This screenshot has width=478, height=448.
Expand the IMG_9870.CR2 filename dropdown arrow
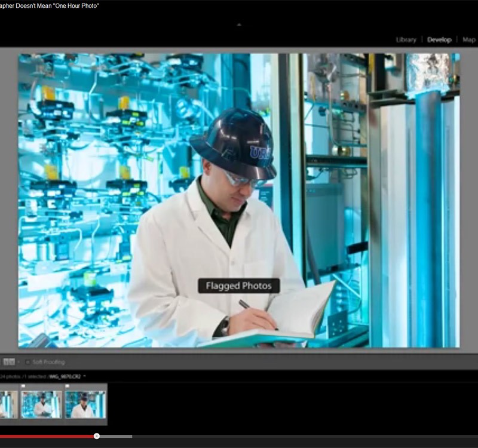84,376
